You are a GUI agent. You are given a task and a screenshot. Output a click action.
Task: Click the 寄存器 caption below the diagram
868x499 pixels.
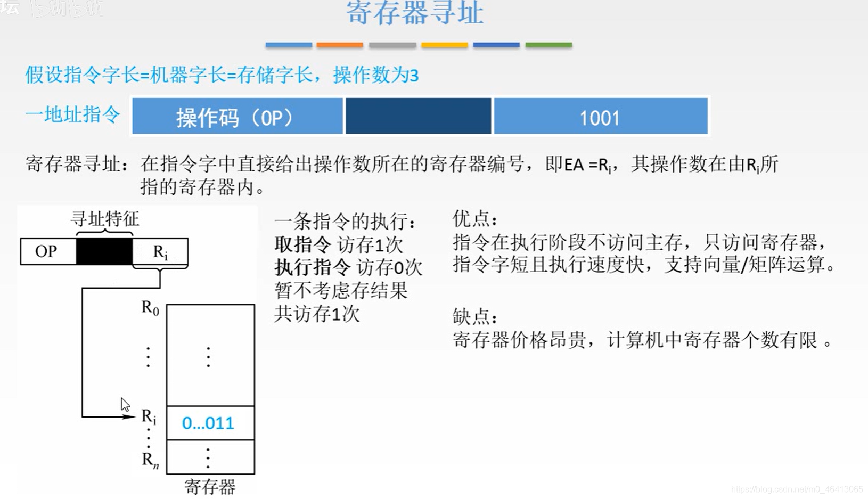click(210, 487)
